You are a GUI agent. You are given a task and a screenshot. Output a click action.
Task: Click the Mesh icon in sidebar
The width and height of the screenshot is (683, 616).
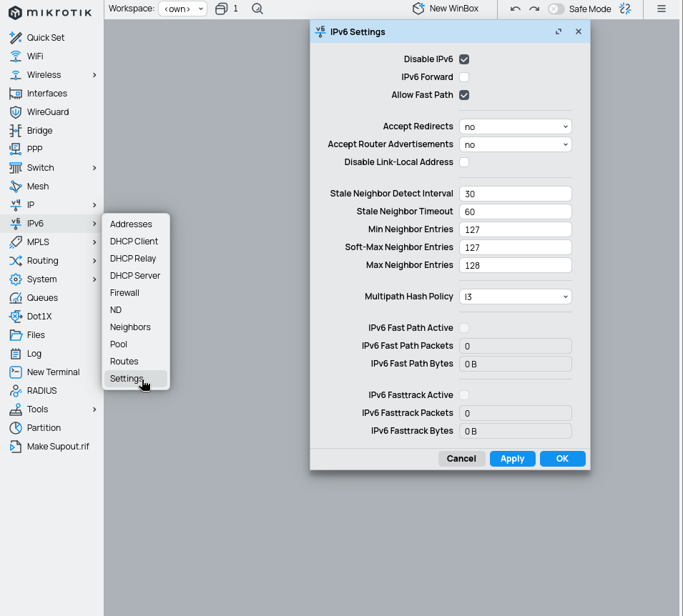click(x=16, y=187)
